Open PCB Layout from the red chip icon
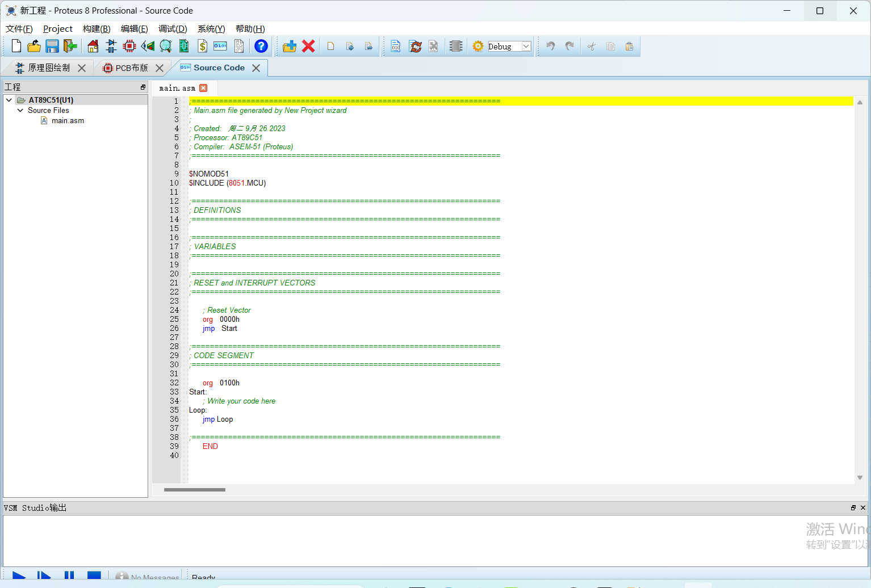 coord(129,46)
